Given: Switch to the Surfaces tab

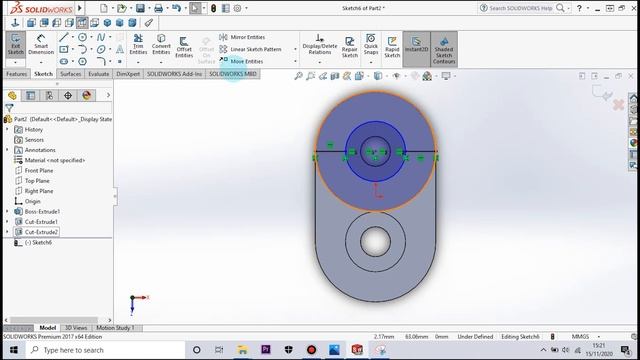Looking at the screenshot, I should click(71, 74).
